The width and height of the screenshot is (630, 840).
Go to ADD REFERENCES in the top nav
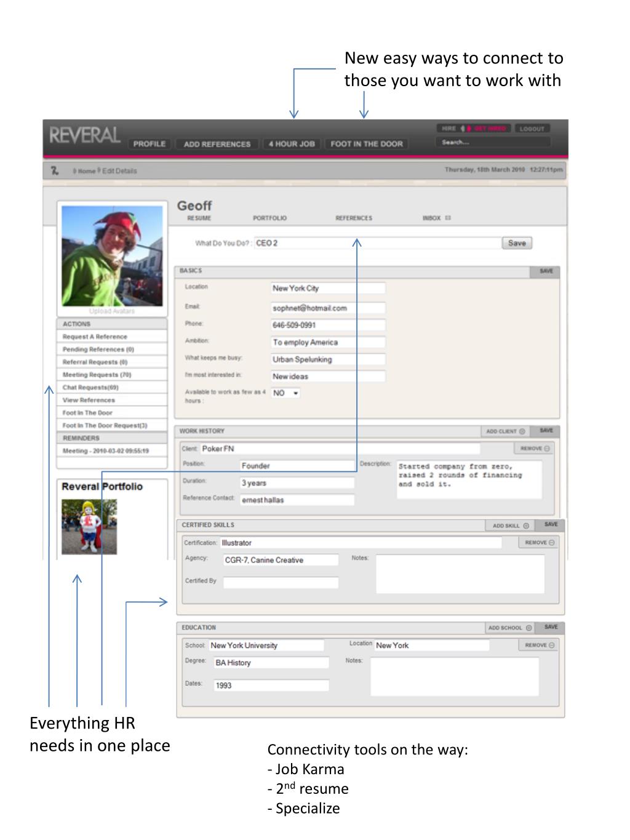pyautogui.click(x=217, y=144)
